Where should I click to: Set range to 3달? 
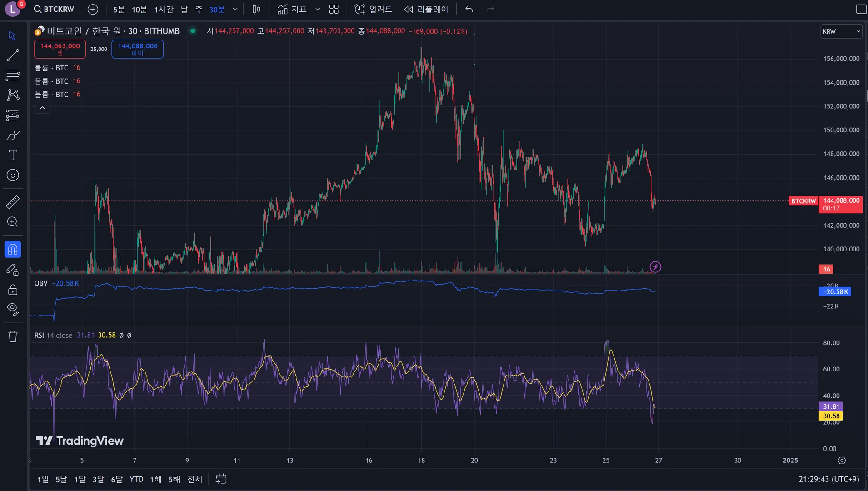click(98, 479)
